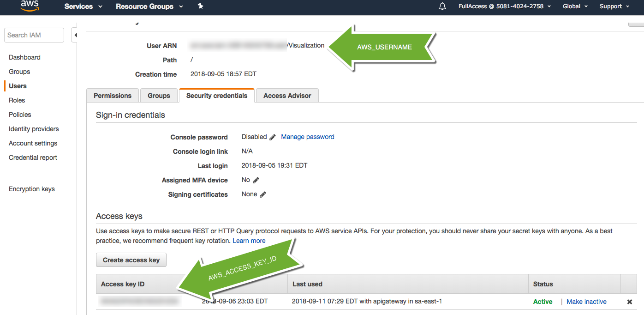Image resolution: width=644 pixels, height=315 pixels.
Task: Click the Learn more link
Action: coord(249,241)
